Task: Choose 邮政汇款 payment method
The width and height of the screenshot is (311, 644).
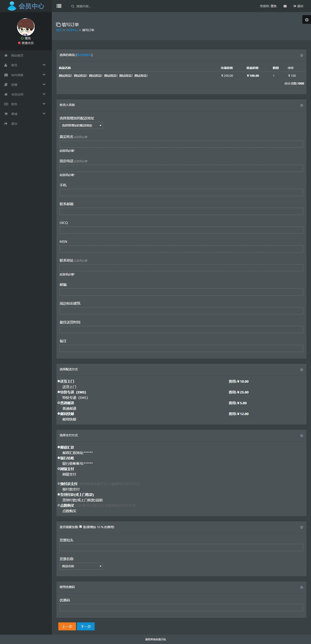Action: pos(59,447)
